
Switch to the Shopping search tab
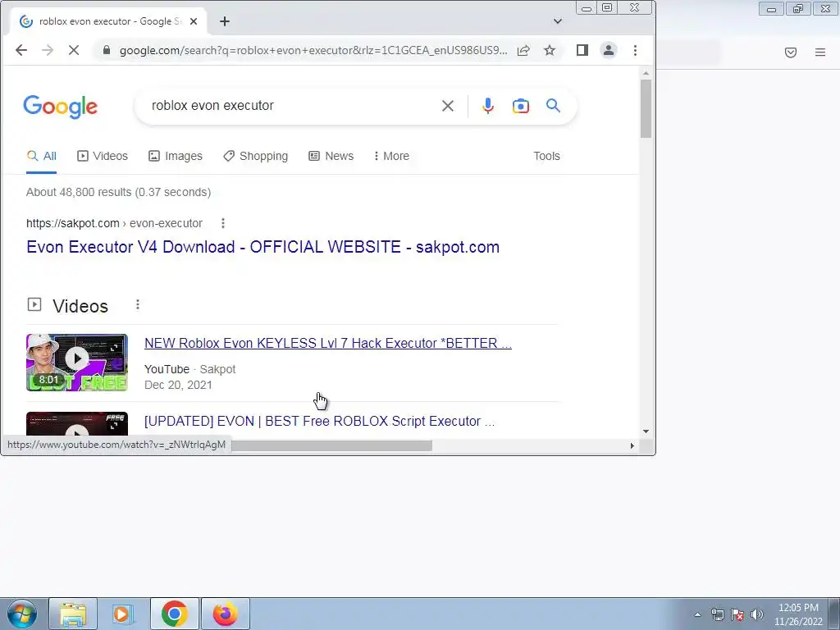(256, 156)
